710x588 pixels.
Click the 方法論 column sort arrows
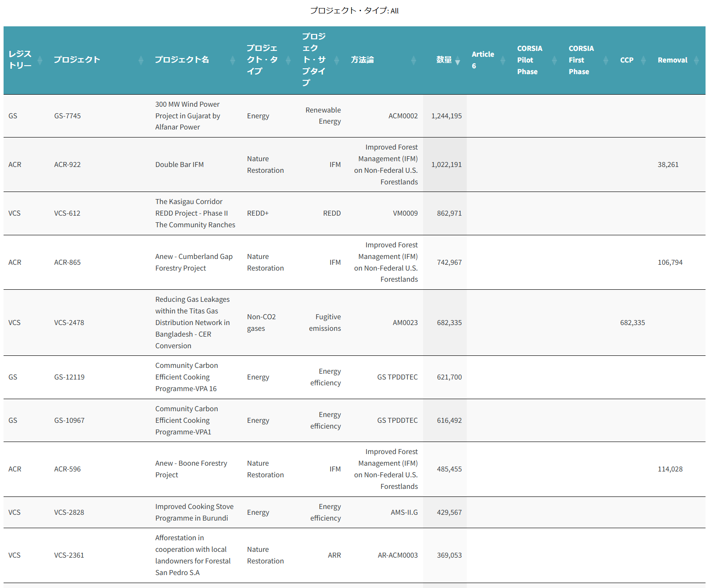click(x=414, y=60)
